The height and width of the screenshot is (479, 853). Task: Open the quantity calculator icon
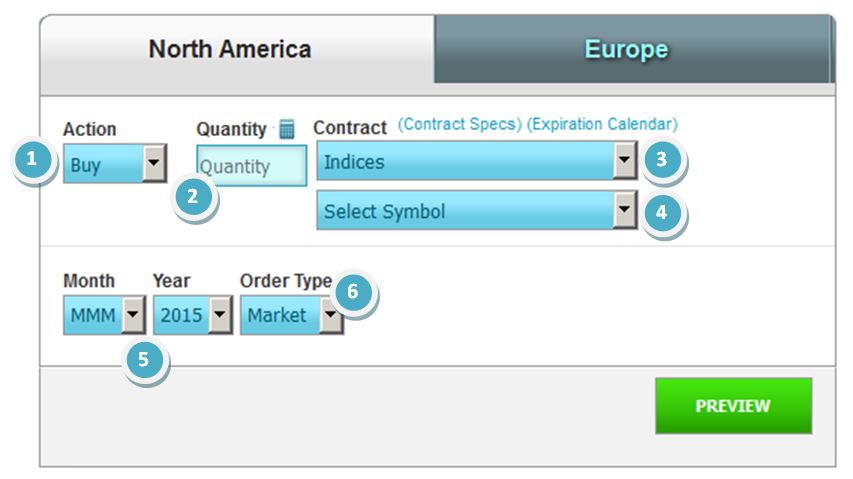287,129
